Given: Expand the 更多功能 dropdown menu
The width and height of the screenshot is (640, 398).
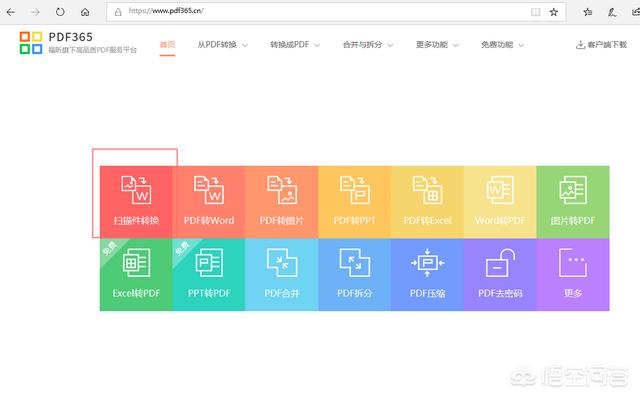Looking at the screenshot, I should pyautogui.click(x=437, y=44).
